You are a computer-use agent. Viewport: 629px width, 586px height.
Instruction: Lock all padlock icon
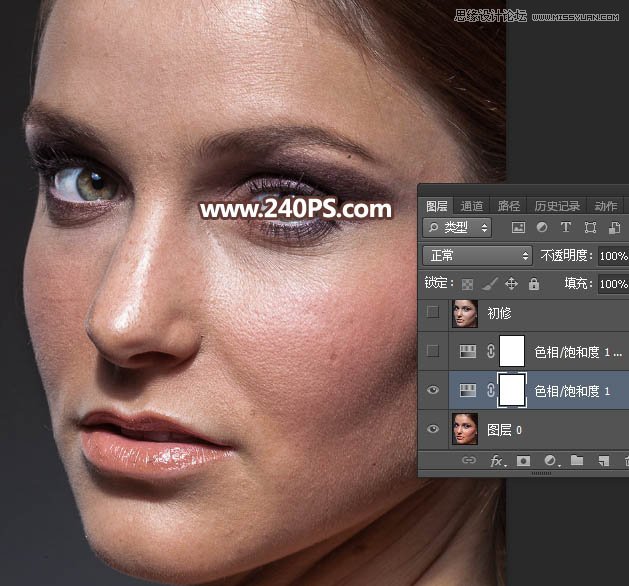click(x=534, y=284)
